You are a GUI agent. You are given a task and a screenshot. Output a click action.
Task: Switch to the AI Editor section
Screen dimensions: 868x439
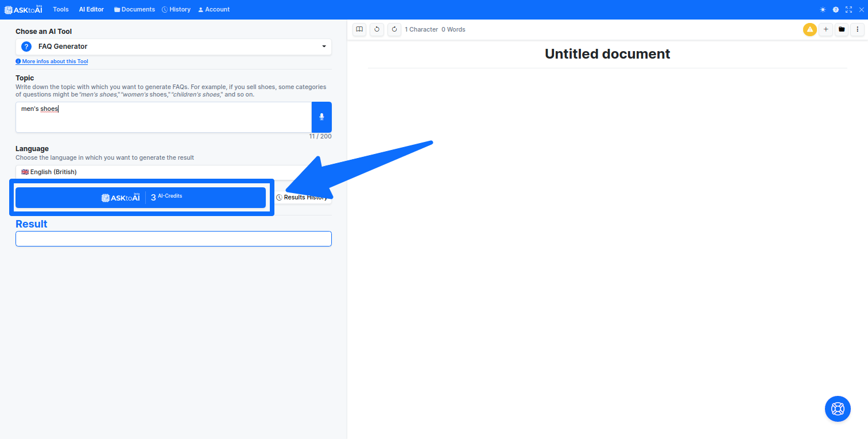click(x=91, y=9)
